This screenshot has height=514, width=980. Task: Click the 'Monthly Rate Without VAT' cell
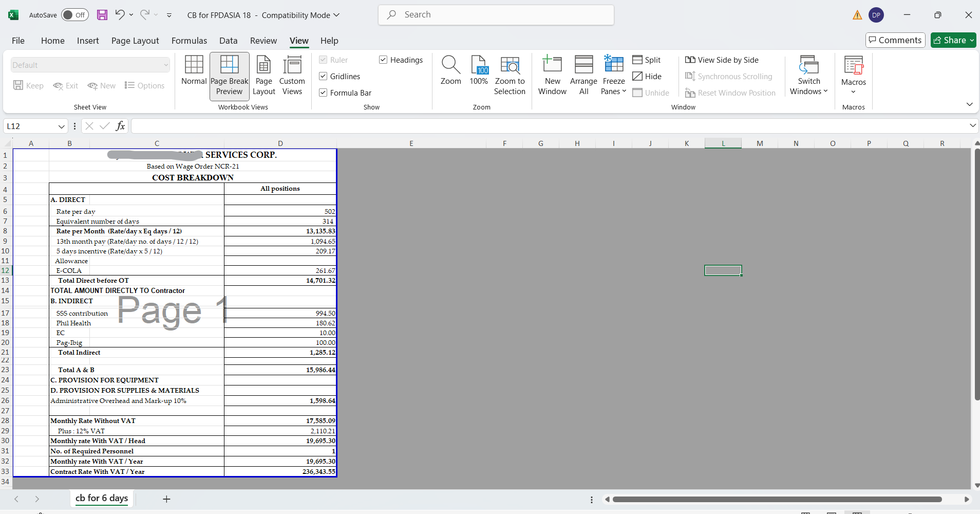point(137,420)
